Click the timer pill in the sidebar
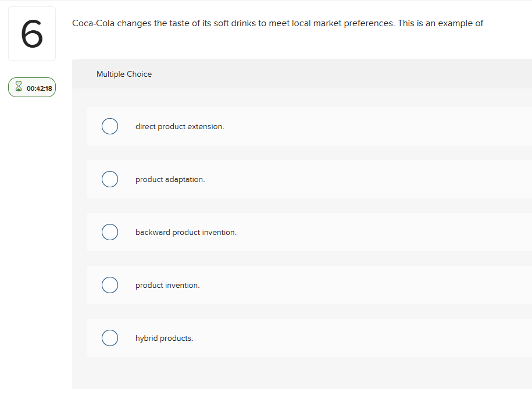The width and height of the screenshot is (532, 399). pyautogui.click(x=31, y=87)
